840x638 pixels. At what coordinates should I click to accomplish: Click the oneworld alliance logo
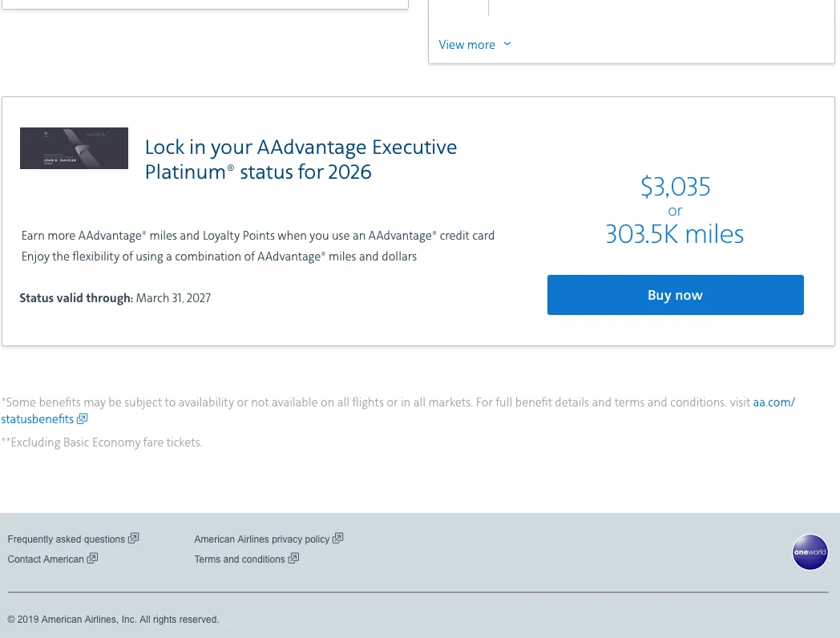pos(810,552)
